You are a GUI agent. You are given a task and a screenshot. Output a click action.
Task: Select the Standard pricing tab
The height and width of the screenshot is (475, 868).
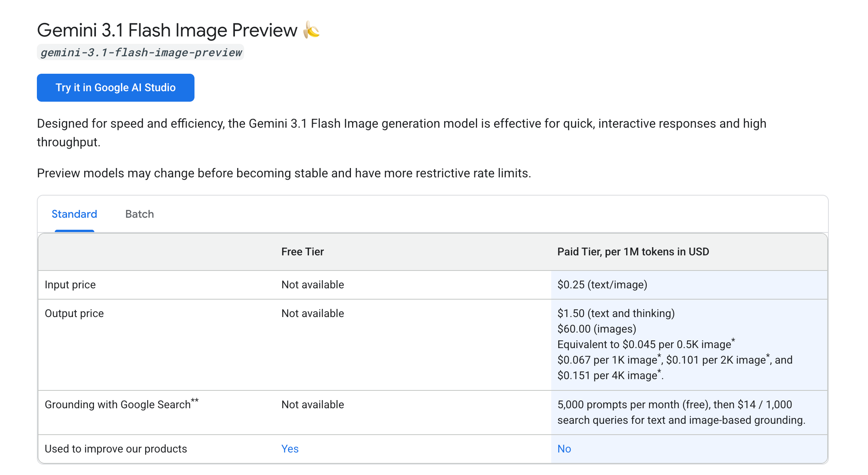tap(74, 214)
